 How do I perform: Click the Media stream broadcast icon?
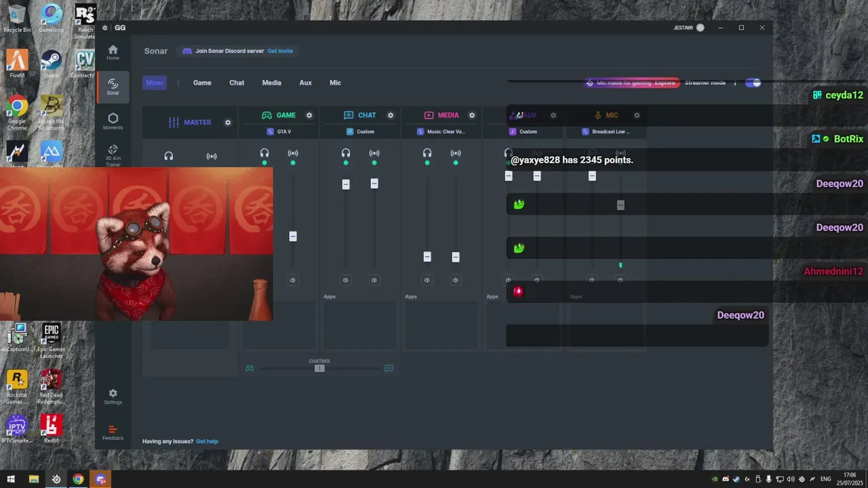[x=456, y=153]
